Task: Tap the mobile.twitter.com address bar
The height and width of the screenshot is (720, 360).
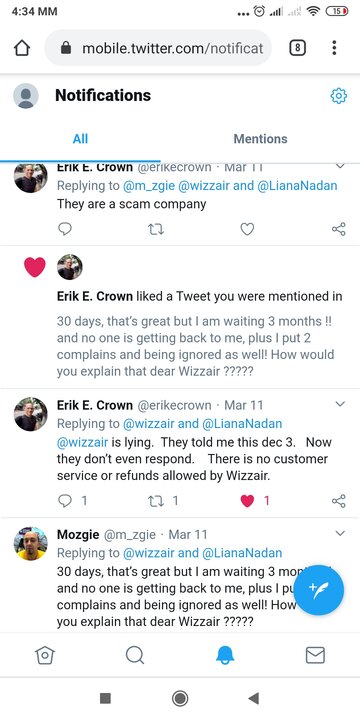Action: [x=158, y=48]
